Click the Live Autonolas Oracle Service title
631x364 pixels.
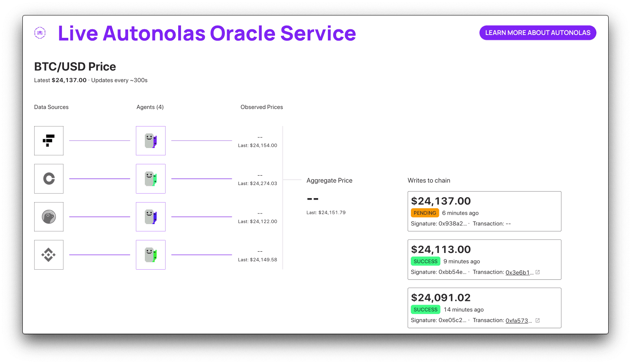[x=207, y=33]
